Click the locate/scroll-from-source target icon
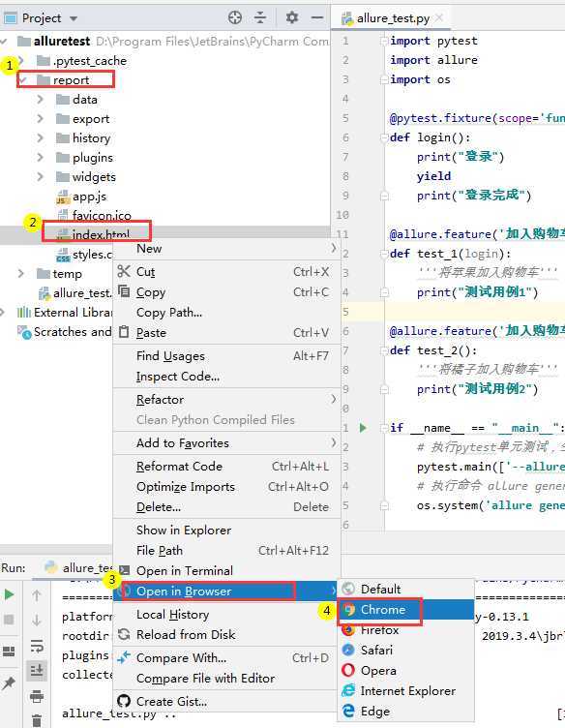 235,17
